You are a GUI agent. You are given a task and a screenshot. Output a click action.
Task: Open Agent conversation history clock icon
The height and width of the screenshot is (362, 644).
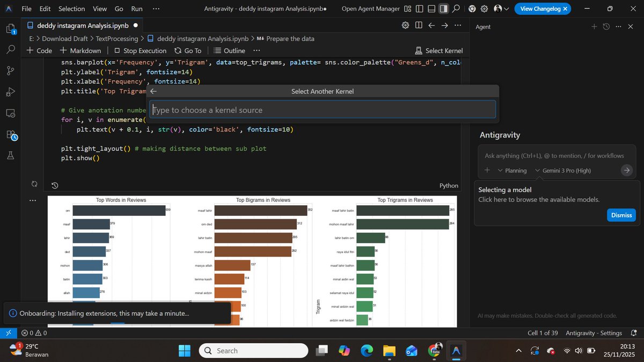click(606, 27)
